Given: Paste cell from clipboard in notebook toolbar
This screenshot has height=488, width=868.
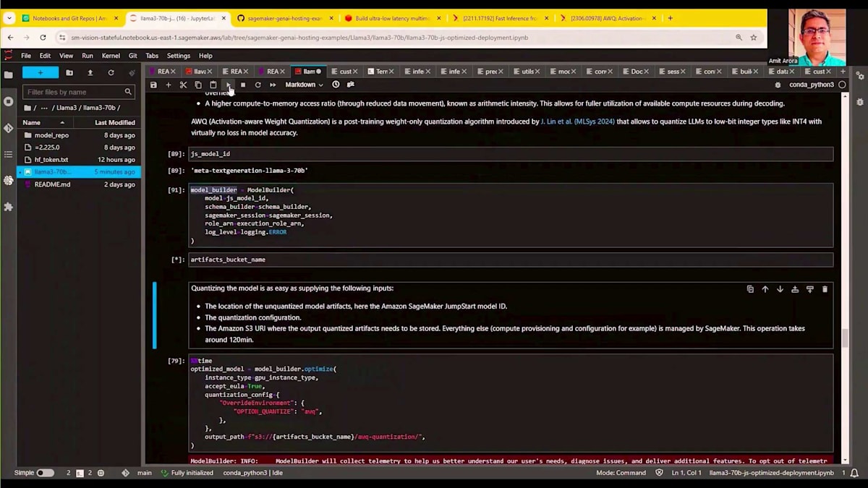Looking at the screenshot, I should point(213,85).
